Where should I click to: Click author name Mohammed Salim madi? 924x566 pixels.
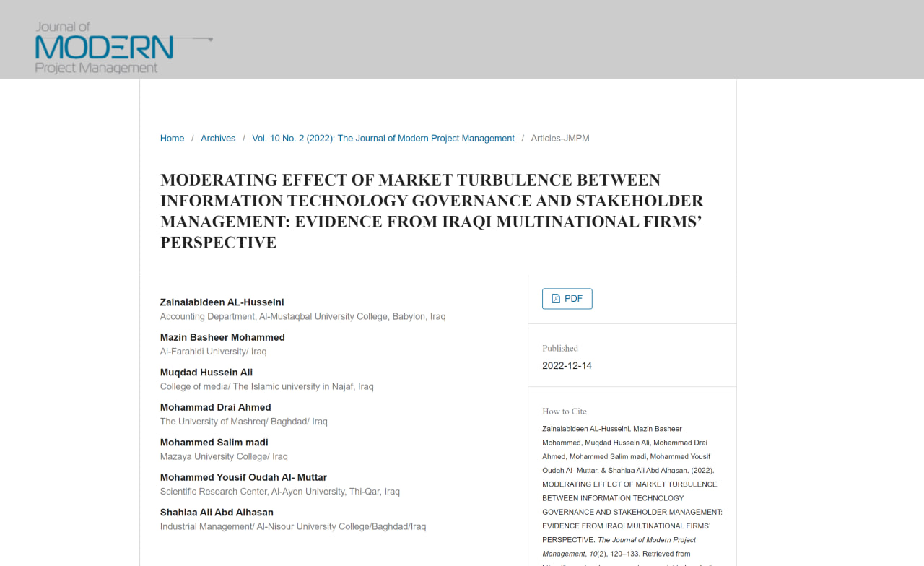214,443
